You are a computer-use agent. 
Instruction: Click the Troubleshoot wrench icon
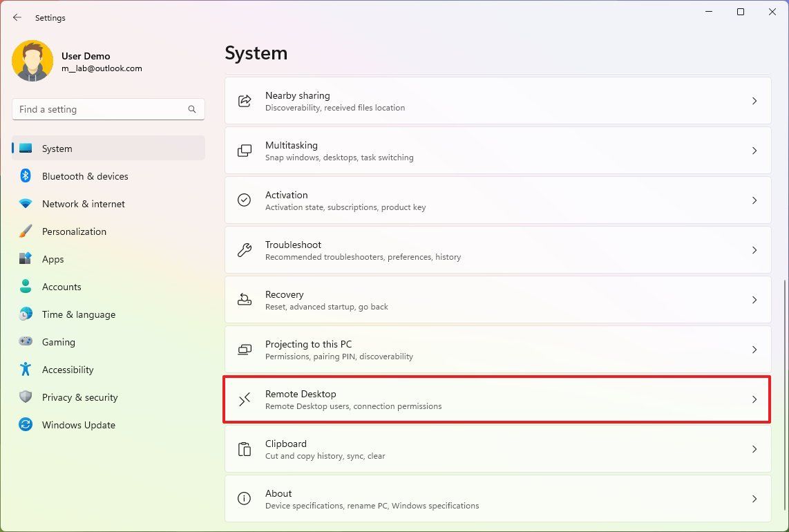pyautogui.click(x=244, y=250)
